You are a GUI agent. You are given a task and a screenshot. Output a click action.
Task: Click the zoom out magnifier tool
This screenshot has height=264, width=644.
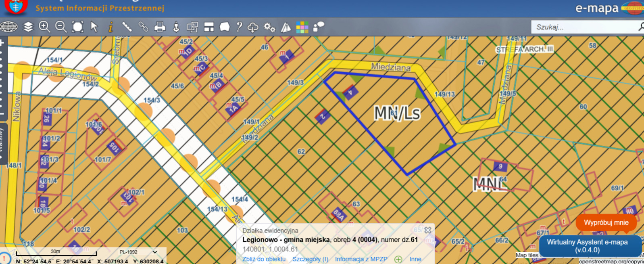[61, 27]
